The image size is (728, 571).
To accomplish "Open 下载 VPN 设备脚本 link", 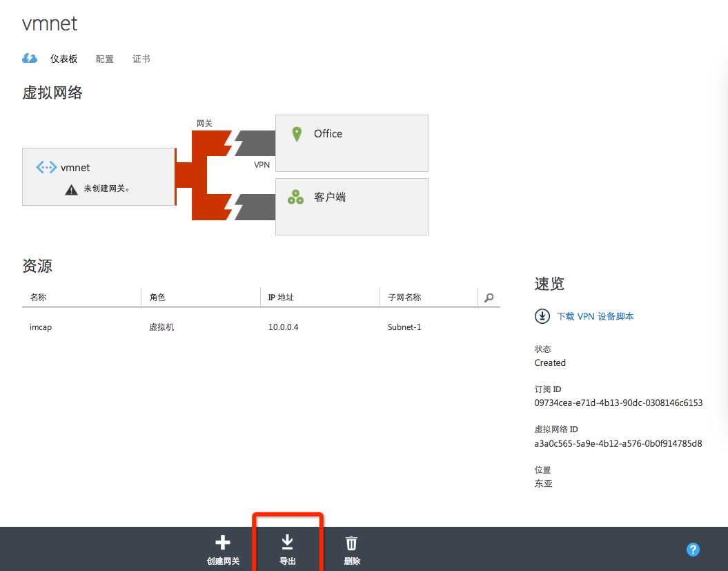I will pos(596,316).
